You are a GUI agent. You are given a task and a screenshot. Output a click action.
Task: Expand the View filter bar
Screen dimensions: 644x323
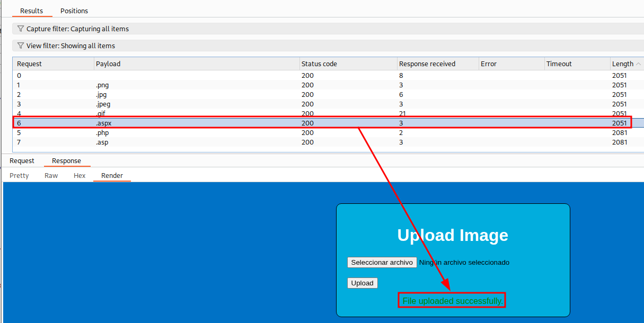point(318,46)
